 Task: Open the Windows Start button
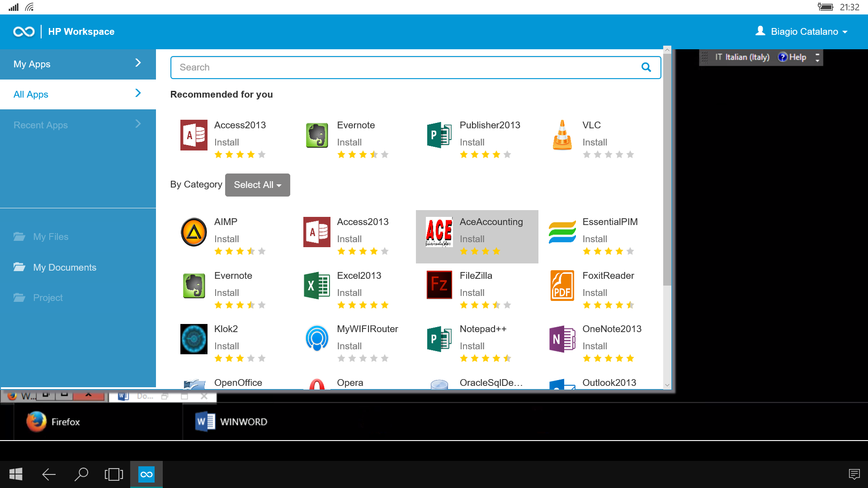(x=16, y=474)
